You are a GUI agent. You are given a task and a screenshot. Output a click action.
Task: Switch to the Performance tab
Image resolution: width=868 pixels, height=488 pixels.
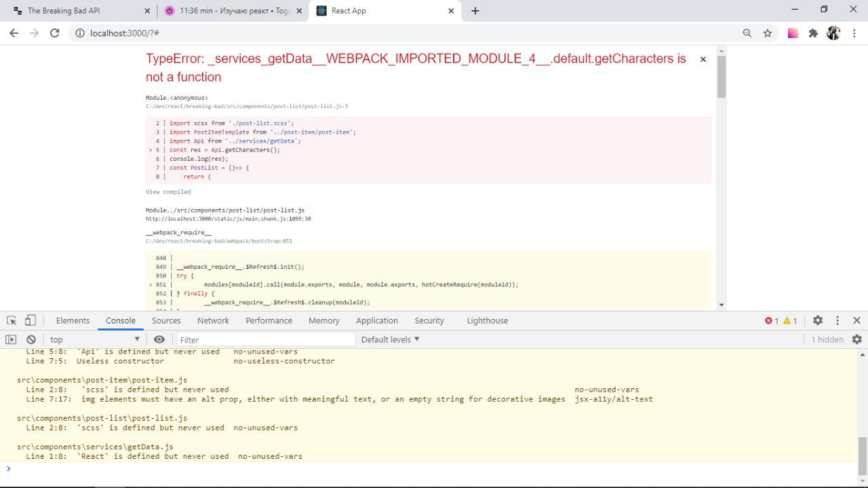pos(269,320)
